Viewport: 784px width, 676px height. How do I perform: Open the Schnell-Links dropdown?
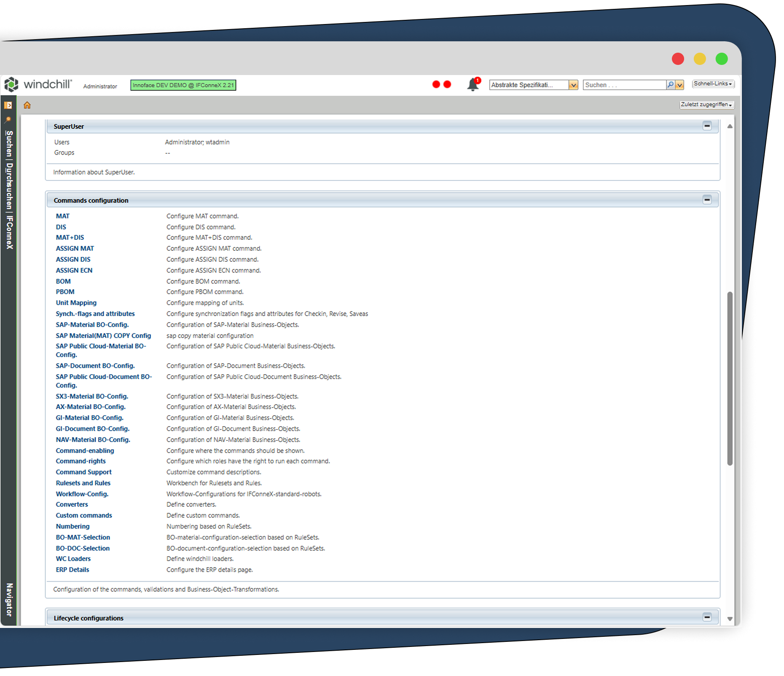(x=713, y=84)
